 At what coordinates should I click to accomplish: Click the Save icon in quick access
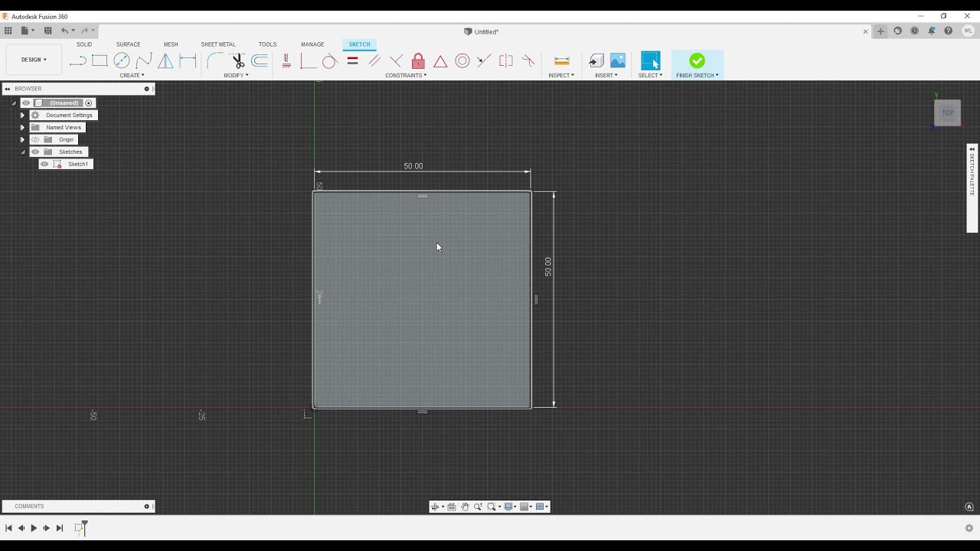47,31
